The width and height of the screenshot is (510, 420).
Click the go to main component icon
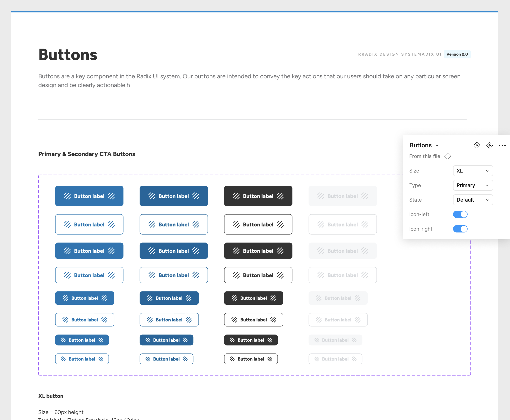(x=477, y=145)
